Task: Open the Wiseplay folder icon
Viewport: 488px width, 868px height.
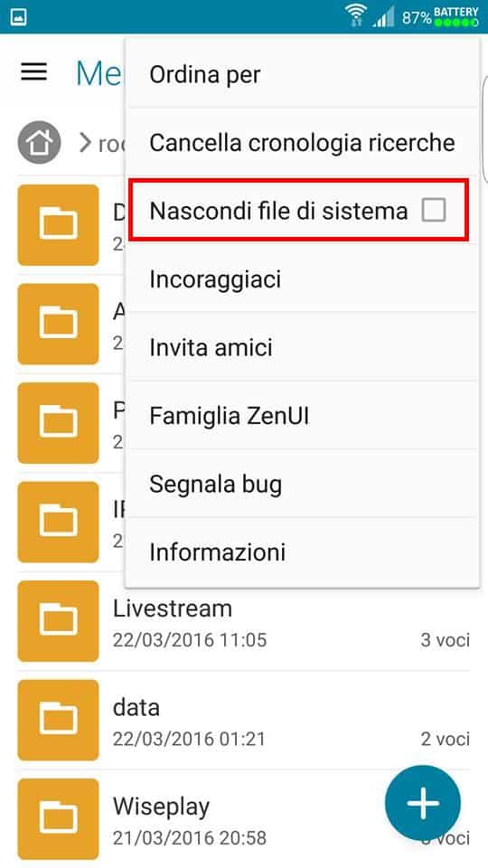Action: (x=58, y=819)
